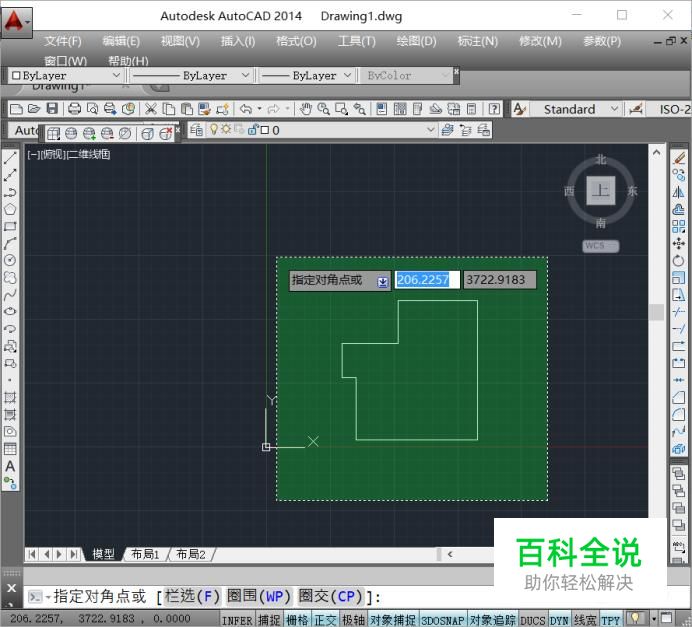692x627 pixels.
Task: Click the Cut scissors icon
Action: click(150, 109)
